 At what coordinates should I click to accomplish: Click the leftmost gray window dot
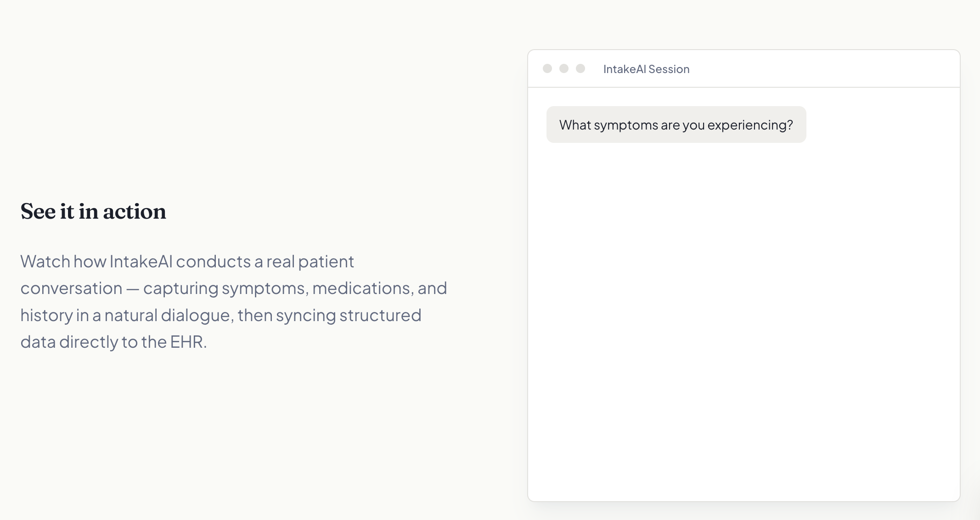point(547,68)
